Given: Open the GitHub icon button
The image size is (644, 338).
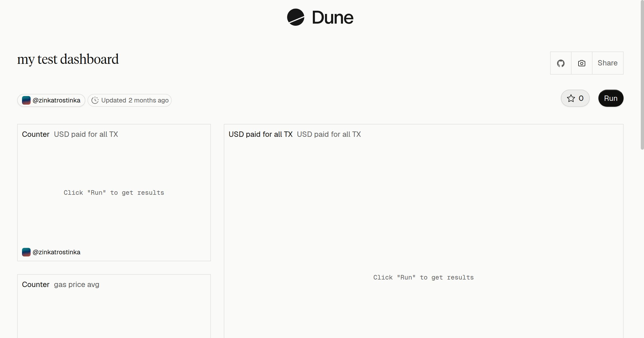Looking at the screenshot, I should (561, 63).
